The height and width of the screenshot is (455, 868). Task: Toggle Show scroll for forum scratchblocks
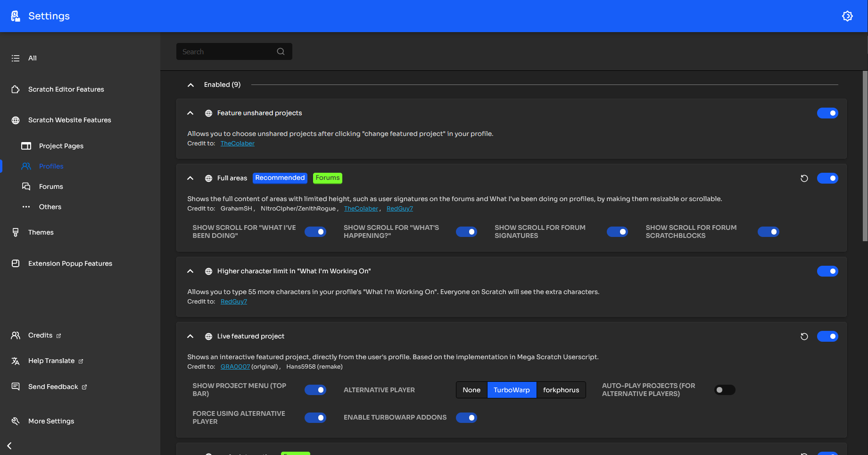click(x=769, y=232)
